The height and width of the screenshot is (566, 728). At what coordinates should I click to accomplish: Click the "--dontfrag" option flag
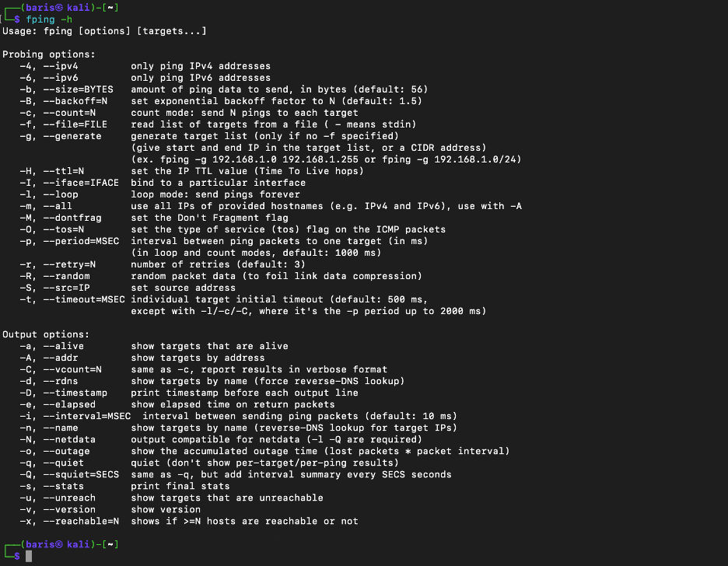[72, 218]
